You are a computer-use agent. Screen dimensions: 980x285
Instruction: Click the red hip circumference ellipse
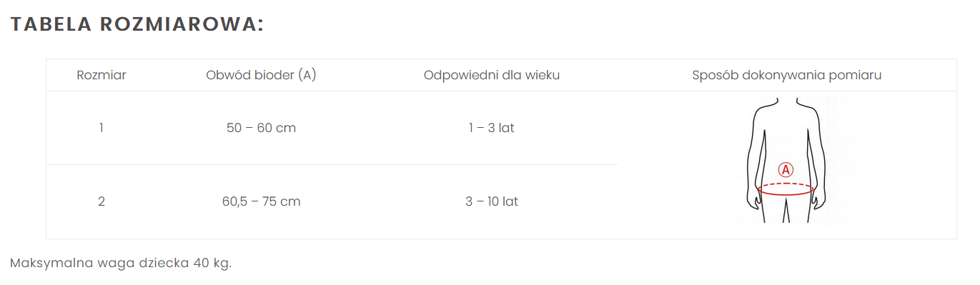click(786, 189)
